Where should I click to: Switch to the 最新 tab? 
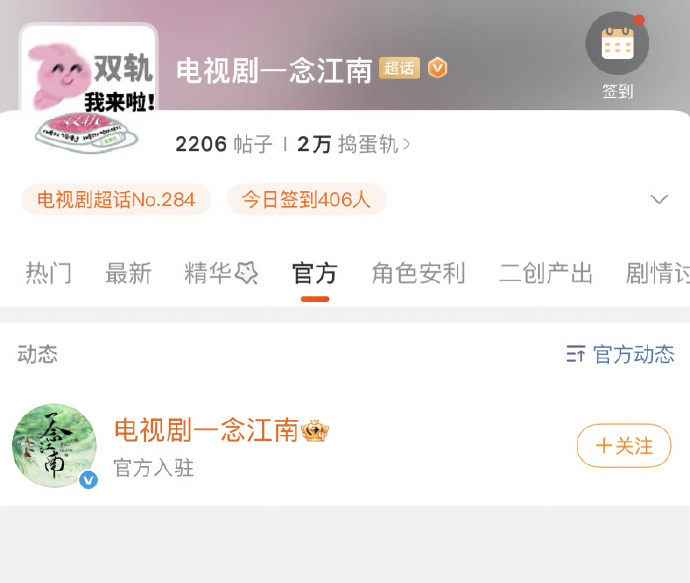pos(128,273)
